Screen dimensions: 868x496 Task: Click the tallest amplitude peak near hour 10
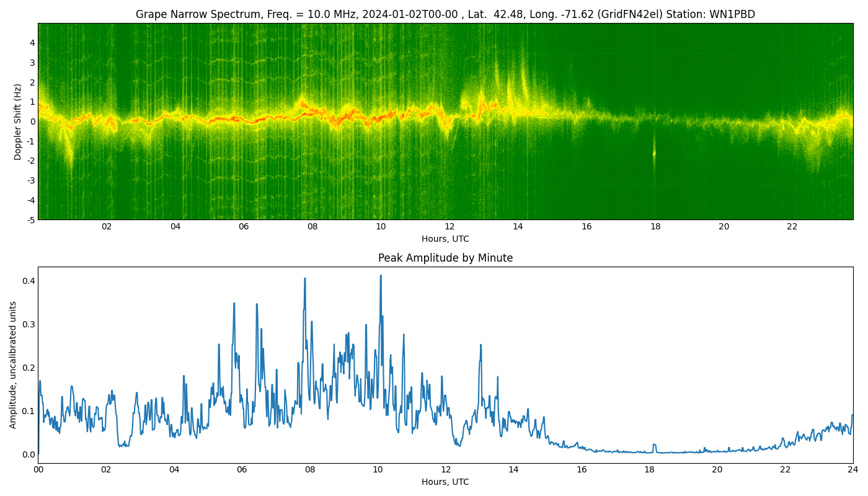pyautogui.click(x=381, y=277)
